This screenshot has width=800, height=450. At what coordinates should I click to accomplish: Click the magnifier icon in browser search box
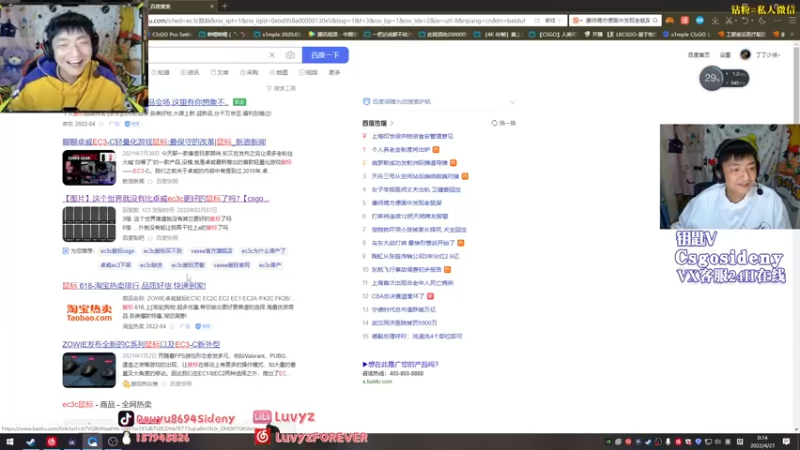[655, 20]
